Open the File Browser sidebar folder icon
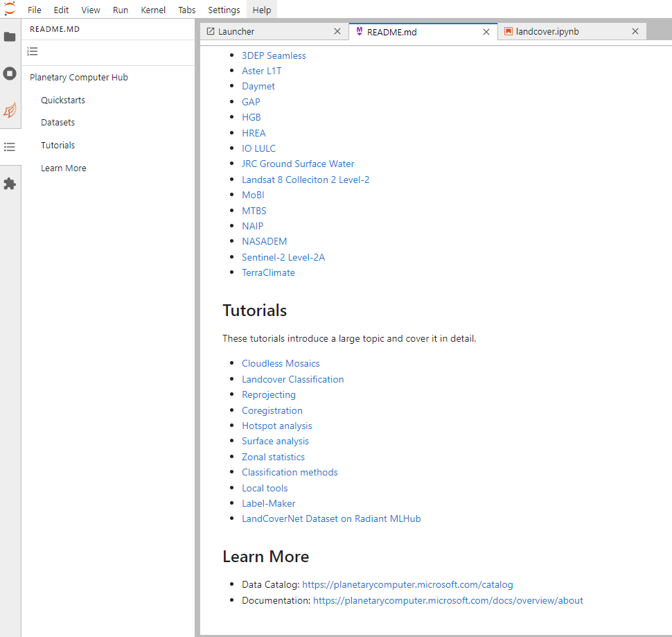 point(10,37)
